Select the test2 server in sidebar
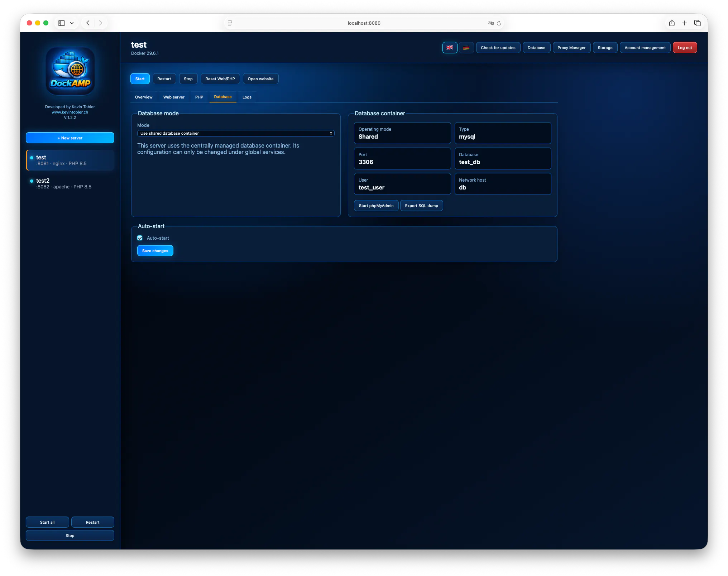The width and height of the screenshot is (728, 576). click(70, 183)
